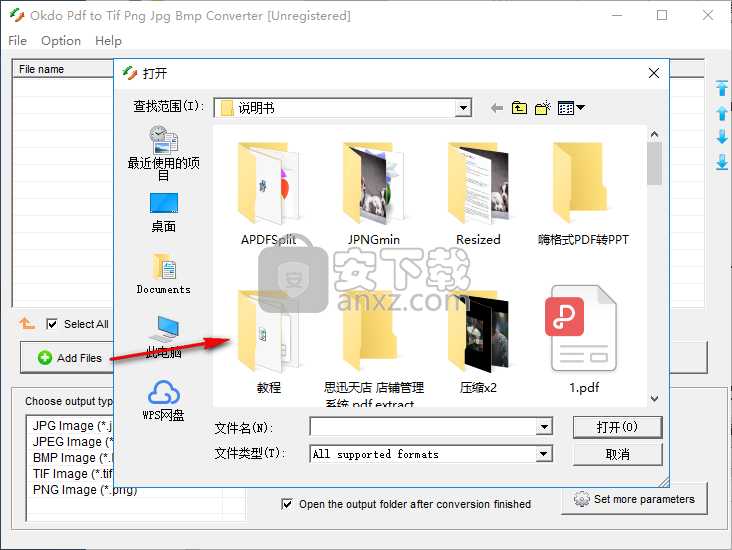Click the File name column header
Image resolution: width=732 pixels, height=550 pixels.
(63, 69)
